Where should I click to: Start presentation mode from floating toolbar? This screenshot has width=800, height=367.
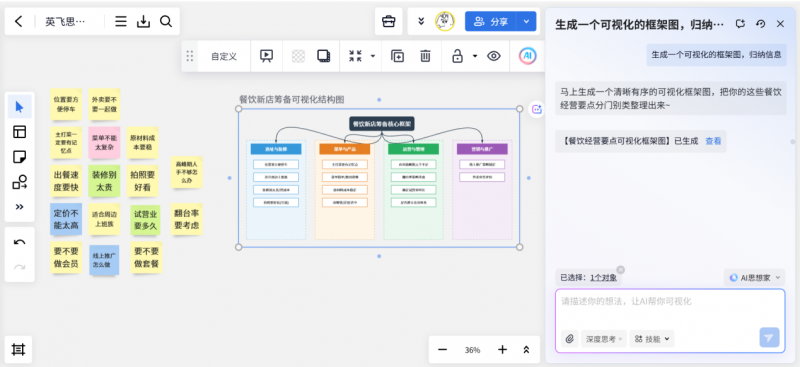point(266,56)
